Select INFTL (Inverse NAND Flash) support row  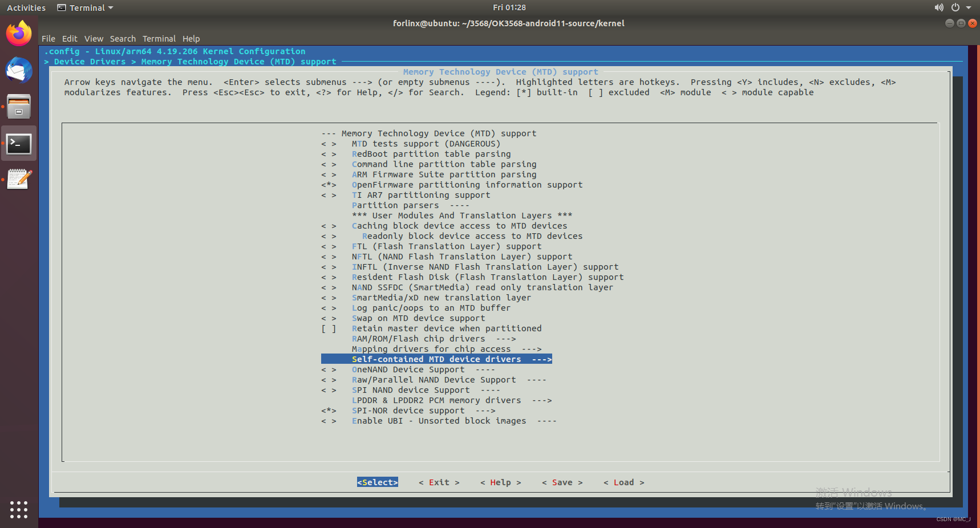(470, 267)
